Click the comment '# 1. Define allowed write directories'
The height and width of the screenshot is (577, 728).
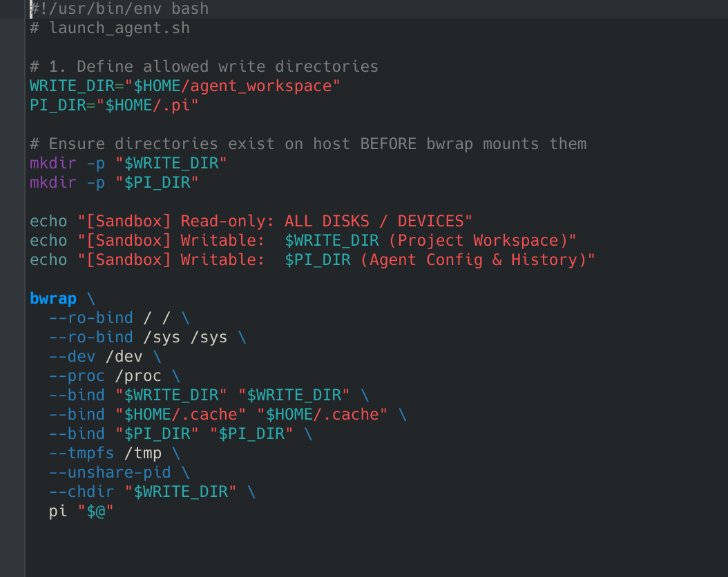204,66
